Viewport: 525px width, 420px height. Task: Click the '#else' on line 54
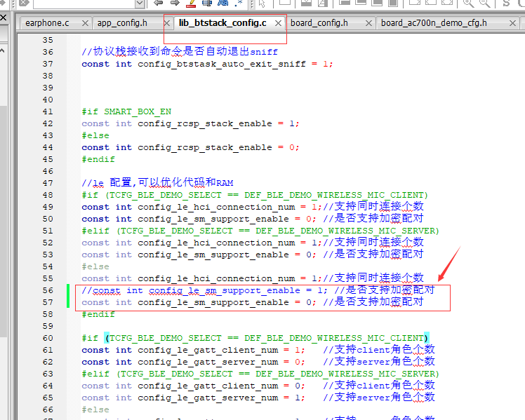point(95,266)
